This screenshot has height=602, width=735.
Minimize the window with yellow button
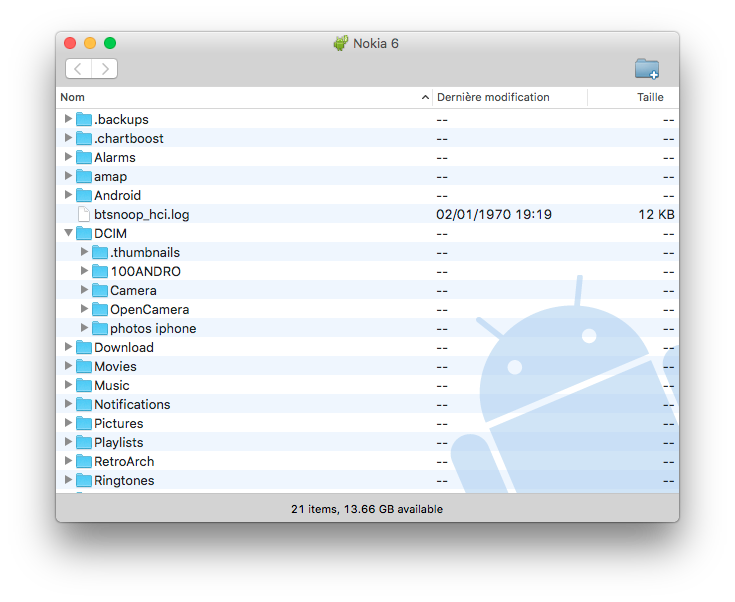point(90,43)
